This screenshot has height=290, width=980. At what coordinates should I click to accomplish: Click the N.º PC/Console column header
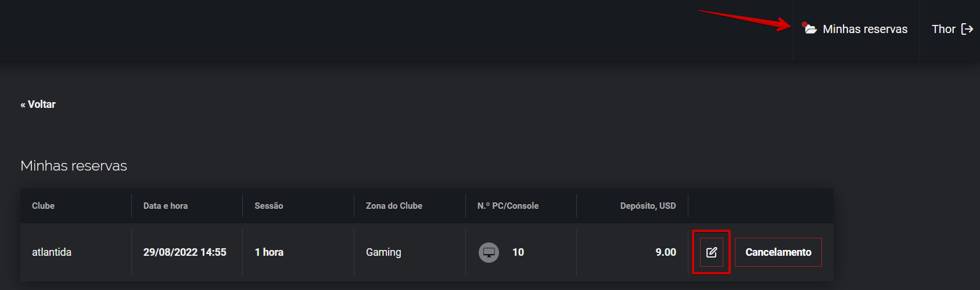[508, 206]
